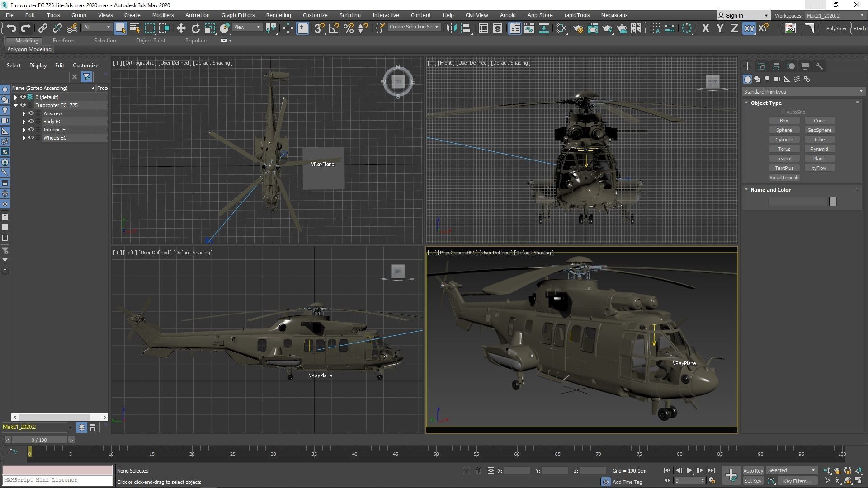Image resolution: width=868 pixels, height=488 pixels.
Task: Toggle XY plane constraint button
Action: [x=749, y=28]
